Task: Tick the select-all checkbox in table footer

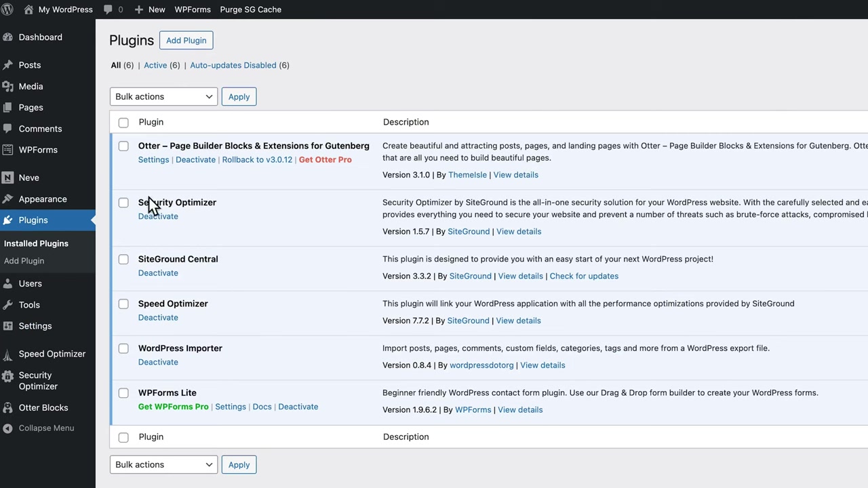Action: pyautogui.click(x=123, y=438)
